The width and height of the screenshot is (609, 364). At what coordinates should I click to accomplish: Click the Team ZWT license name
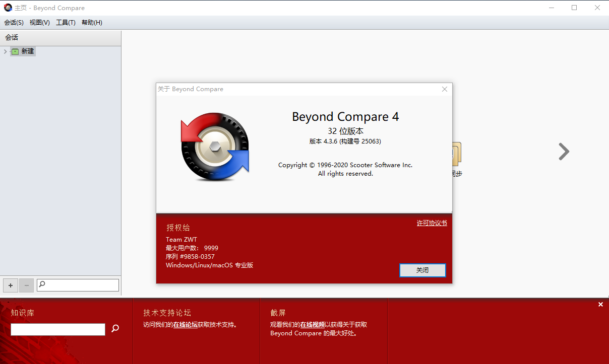point(181,240)
